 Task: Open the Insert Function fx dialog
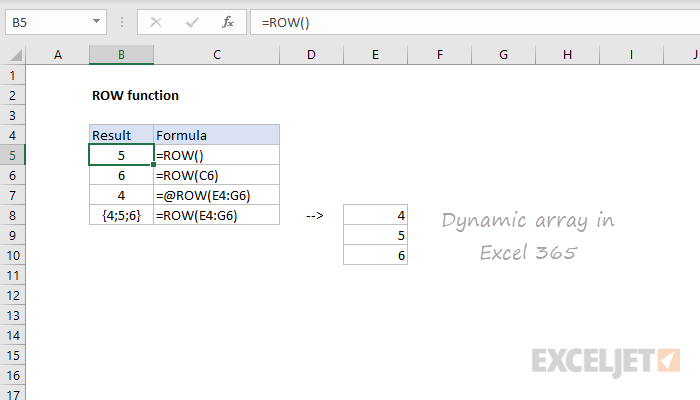[x=228, y=21]
